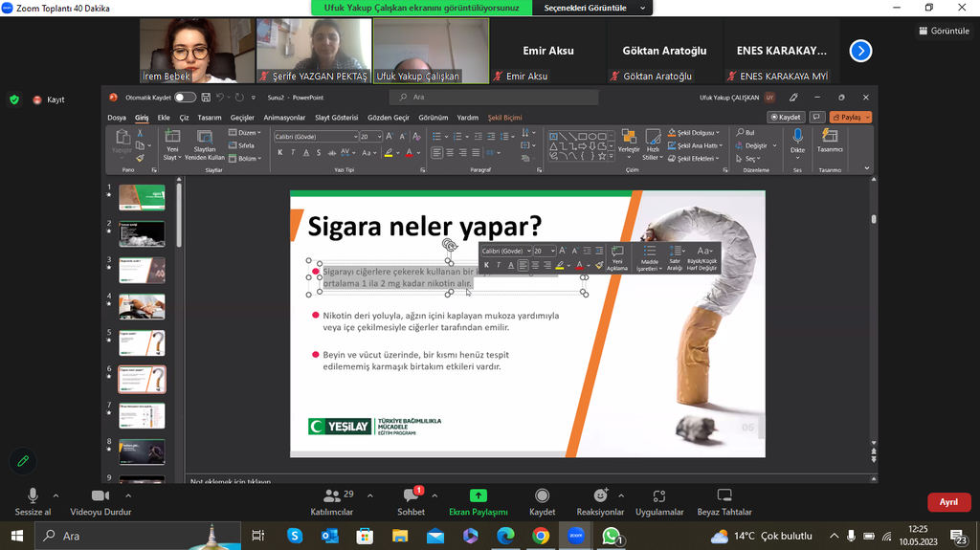
Task: Toggle italic T in ribbon
Action: click(x=293, y=152)
